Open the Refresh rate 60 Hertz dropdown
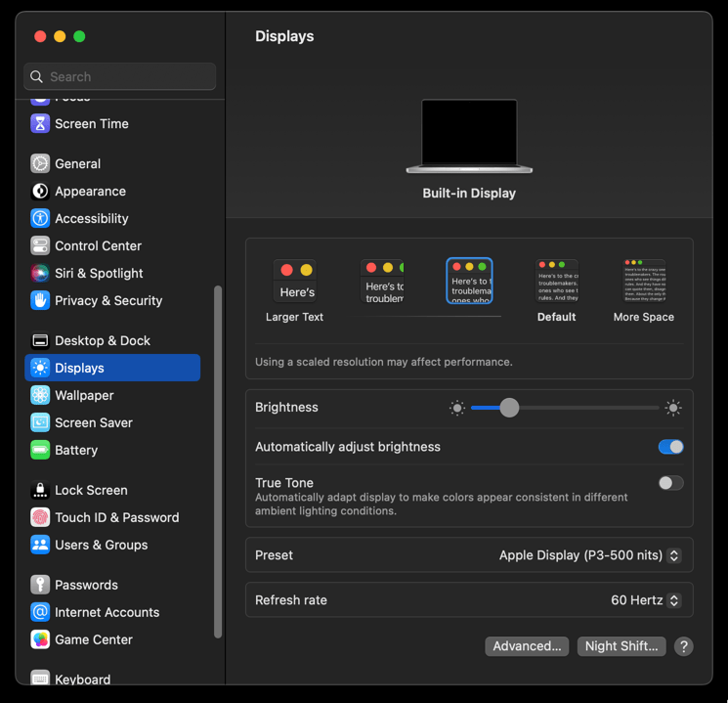The height and width of the screenshot is (703, 728). (645, 600)
